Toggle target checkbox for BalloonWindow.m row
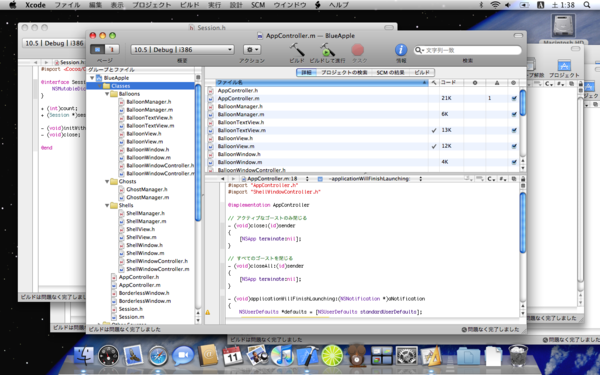Viewport: 600px width, 375px height. [x=514, y=162]
